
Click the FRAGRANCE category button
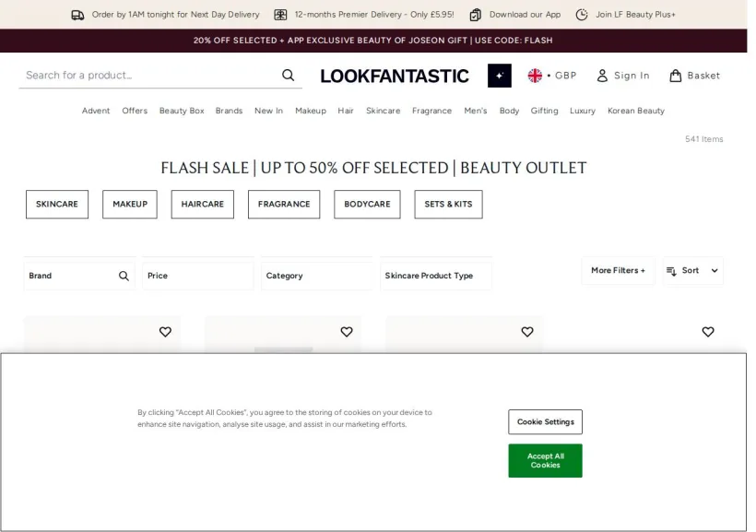284,205
